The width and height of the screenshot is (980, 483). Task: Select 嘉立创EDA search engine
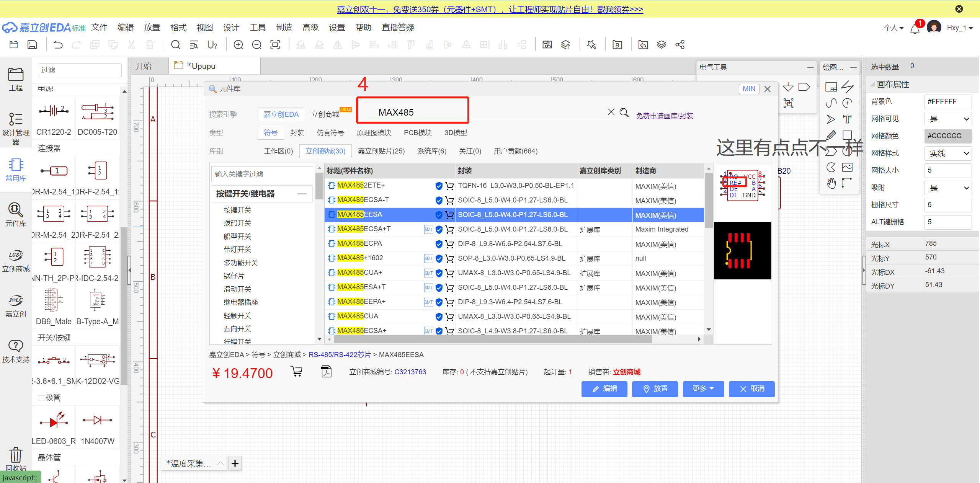point(281,114)
